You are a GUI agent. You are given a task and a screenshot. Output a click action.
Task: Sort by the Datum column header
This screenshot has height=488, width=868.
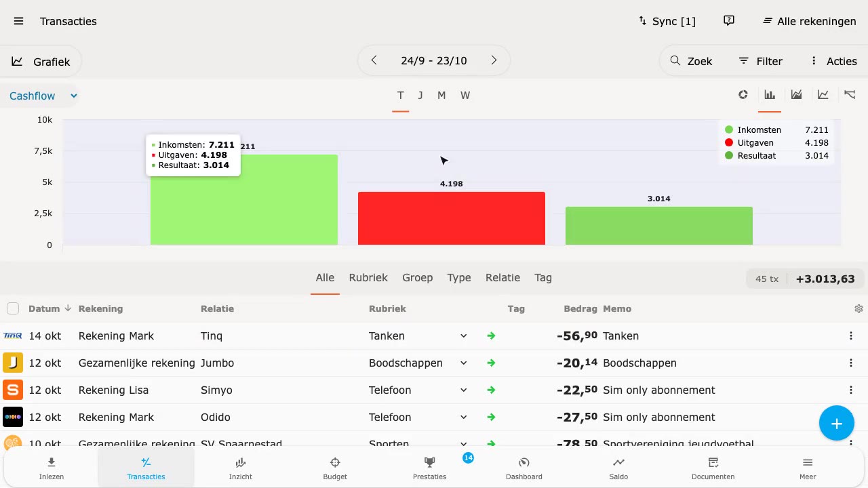(50, 308)
